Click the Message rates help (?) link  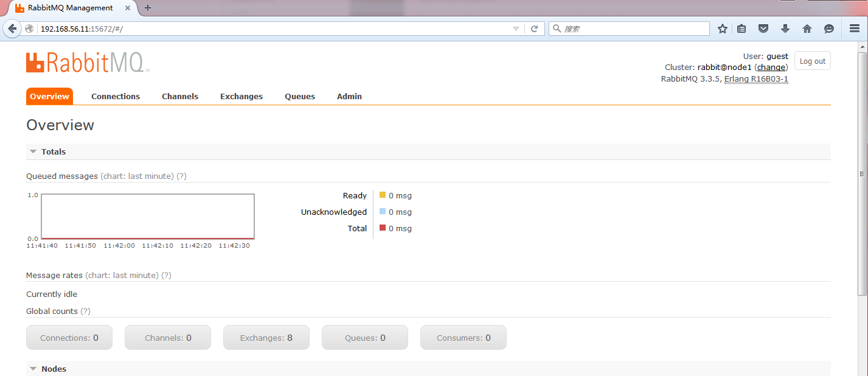[x=166, y=275]
